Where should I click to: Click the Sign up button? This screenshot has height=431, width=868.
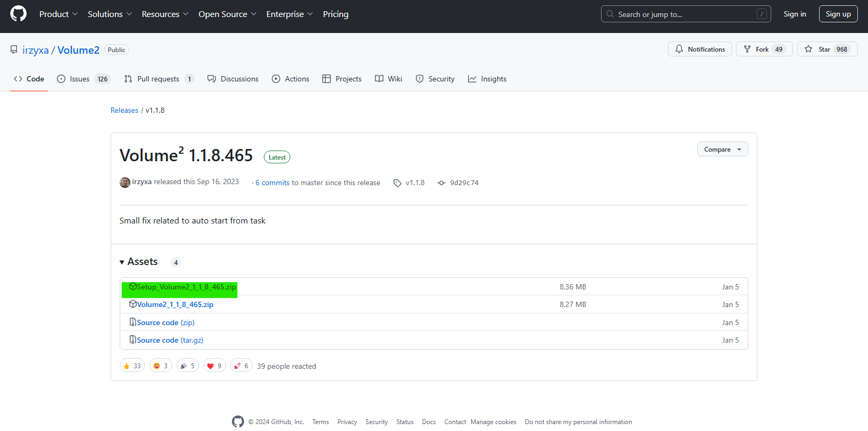coord(838,14)
